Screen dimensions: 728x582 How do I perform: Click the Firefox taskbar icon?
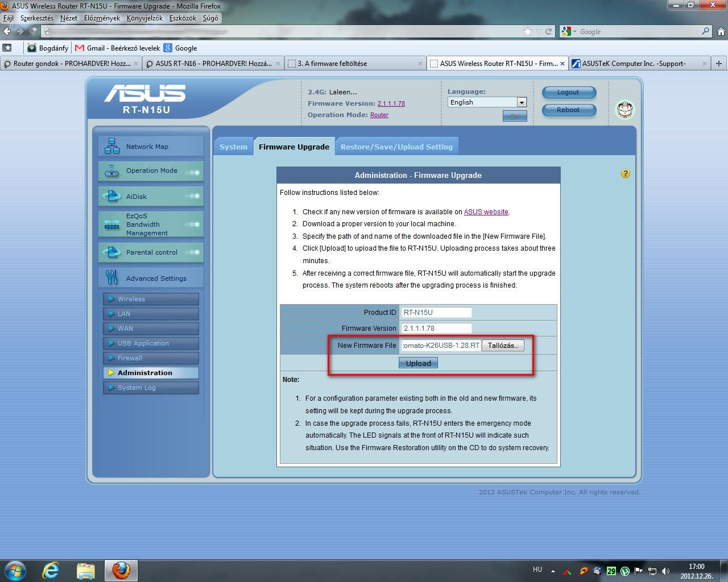tap(121, 570)
